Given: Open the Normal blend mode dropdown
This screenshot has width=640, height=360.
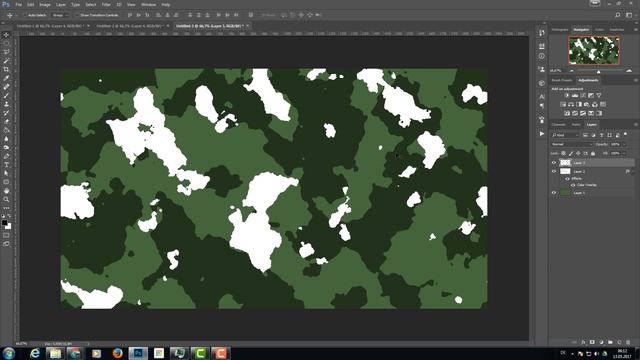Looking at the screenshot, I should [572, 144].
